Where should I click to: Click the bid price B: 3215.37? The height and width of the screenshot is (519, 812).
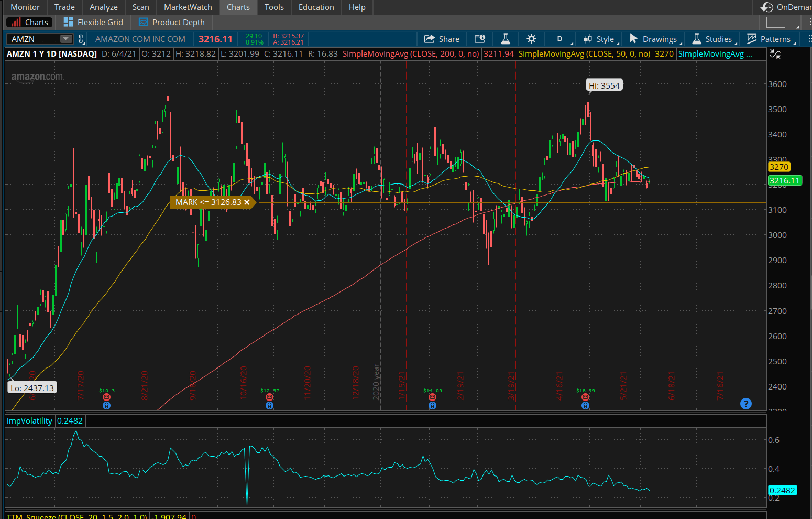[x=289, y=36]
